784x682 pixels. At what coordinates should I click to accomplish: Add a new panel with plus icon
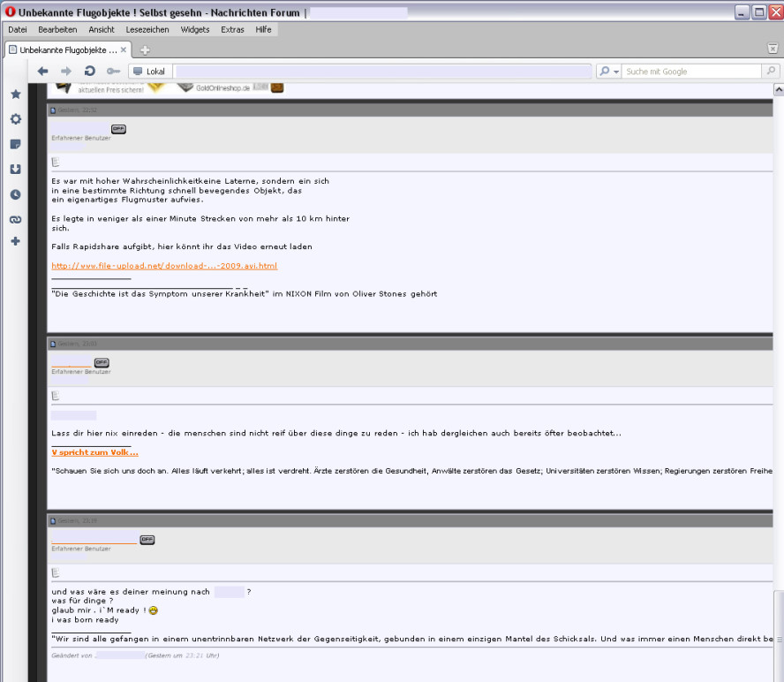point(16,241)
